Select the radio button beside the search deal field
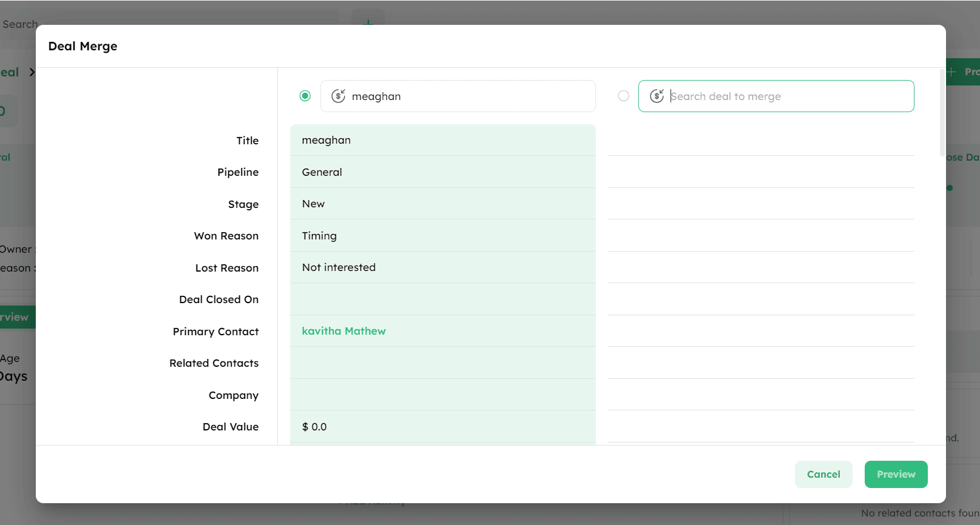 623,96
